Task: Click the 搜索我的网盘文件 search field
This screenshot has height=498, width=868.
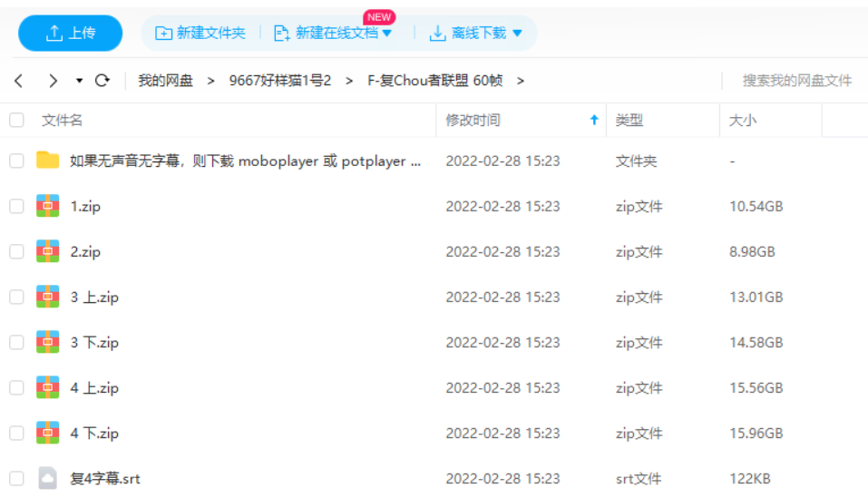Action: click(796, 81)
